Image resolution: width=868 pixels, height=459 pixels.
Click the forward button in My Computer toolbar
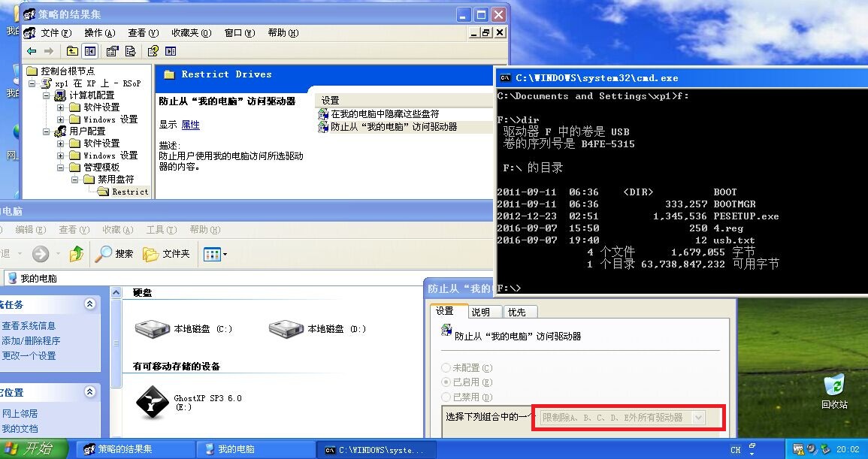click(41, 254)
